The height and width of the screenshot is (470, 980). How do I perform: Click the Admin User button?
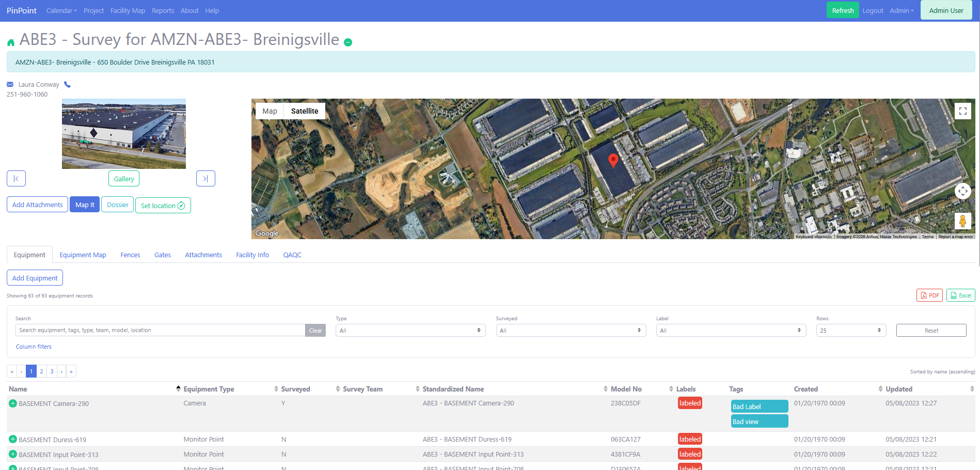coord(946,10)
